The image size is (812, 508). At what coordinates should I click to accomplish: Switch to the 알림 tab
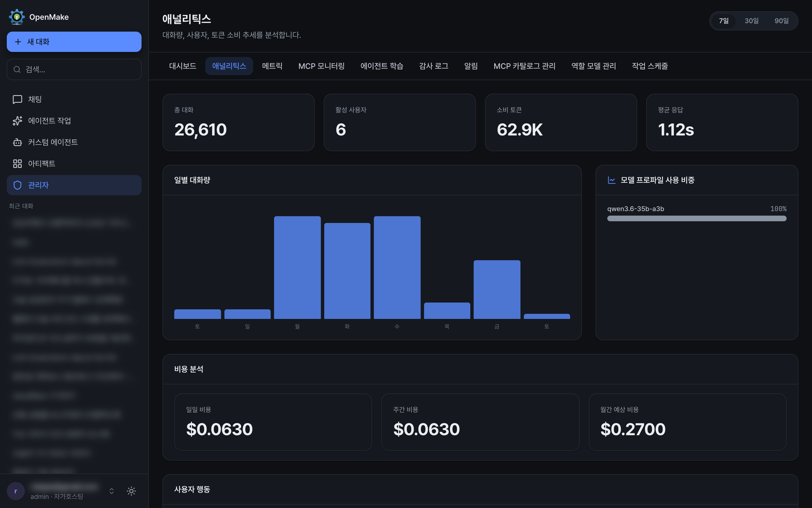click(x=471, y=66)
